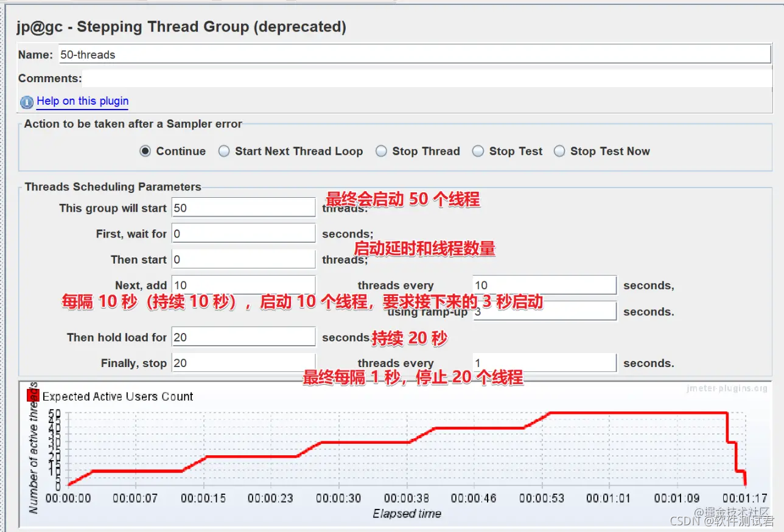Click the using ramp-up seconds field
Screen dimensions: 784x532
tap(545, 311)
